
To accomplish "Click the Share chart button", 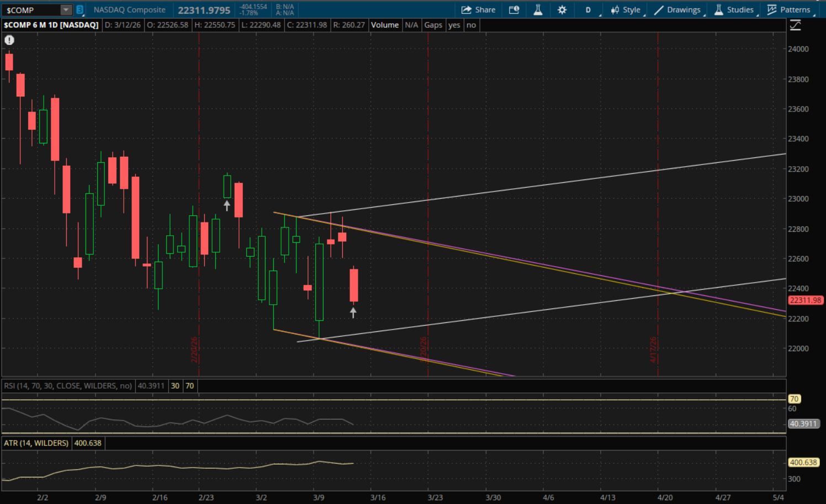I will point(478,10).
